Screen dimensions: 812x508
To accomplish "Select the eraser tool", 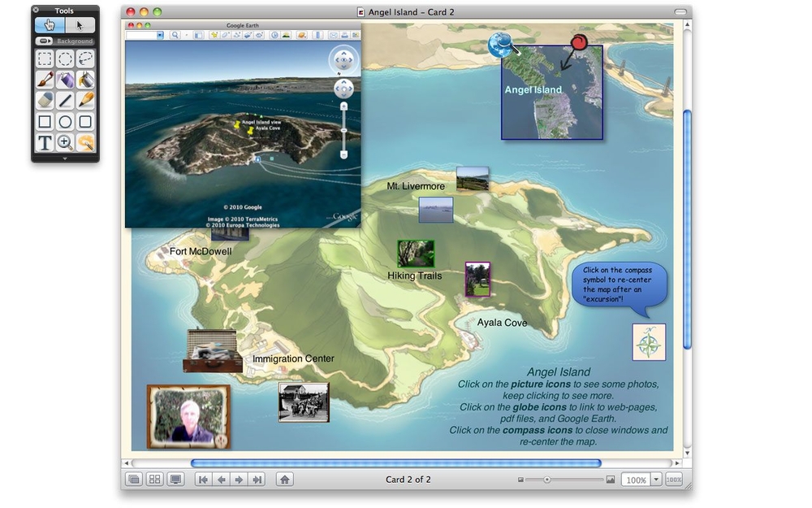I will [45, 100].
